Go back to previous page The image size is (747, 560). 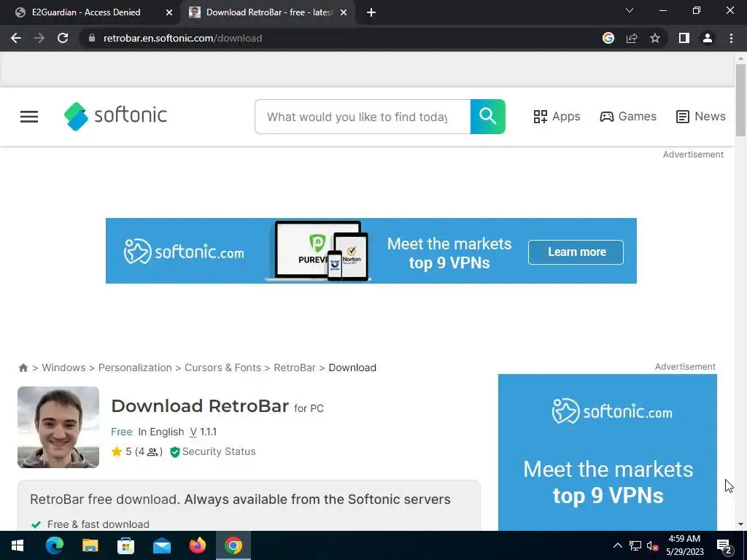(x=16, y=38)
